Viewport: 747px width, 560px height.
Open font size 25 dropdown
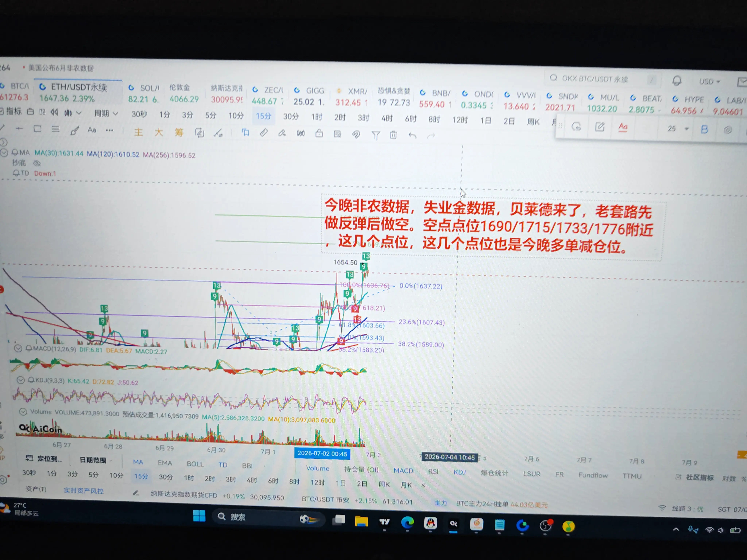click(678, 129)
